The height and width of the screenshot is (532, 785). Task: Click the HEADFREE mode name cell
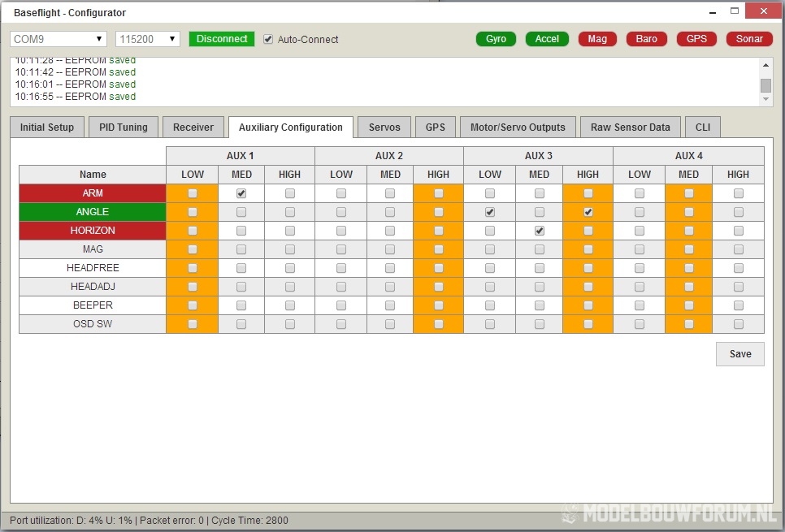pyautogui.click(x=93, y=268)
